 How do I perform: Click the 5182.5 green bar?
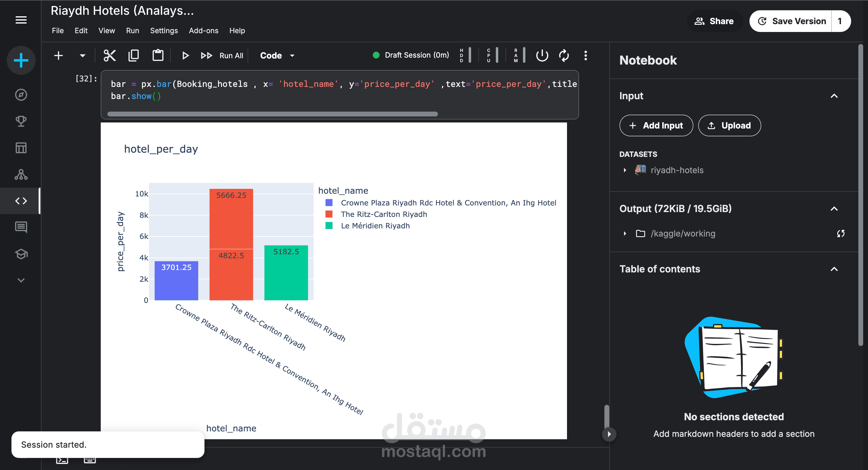click(286, 273)
